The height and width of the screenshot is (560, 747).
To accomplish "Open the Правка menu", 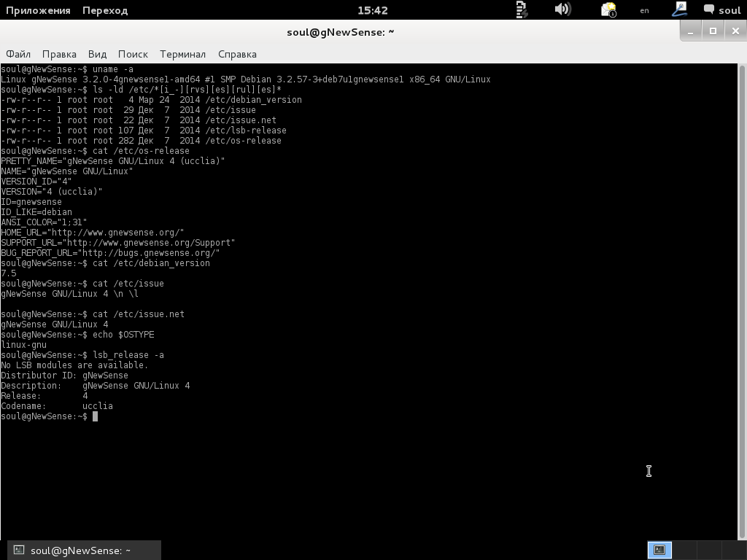I will 59,54.
